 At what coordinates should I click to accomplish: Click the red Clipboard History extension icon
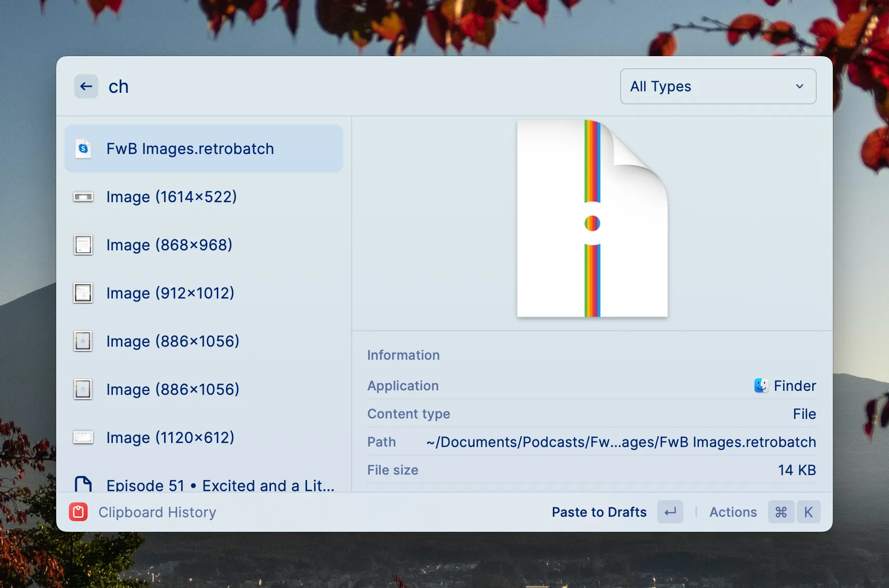tap(78, 512)
